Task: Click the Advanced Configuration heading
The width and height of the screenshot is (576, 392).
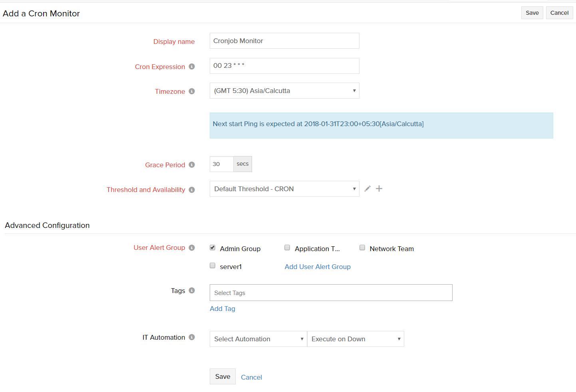Action: pos(47,225)
